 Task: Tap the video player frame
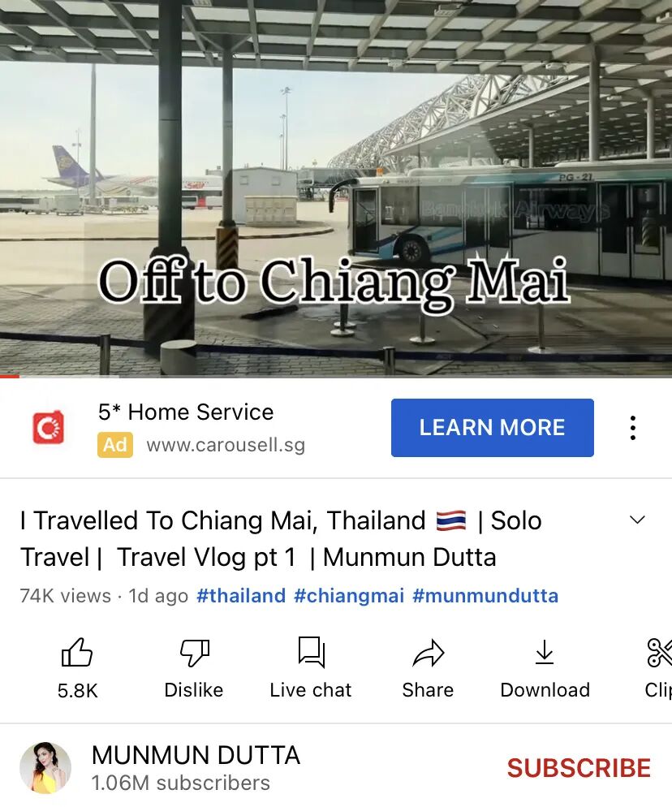click(x=336, y=188)
